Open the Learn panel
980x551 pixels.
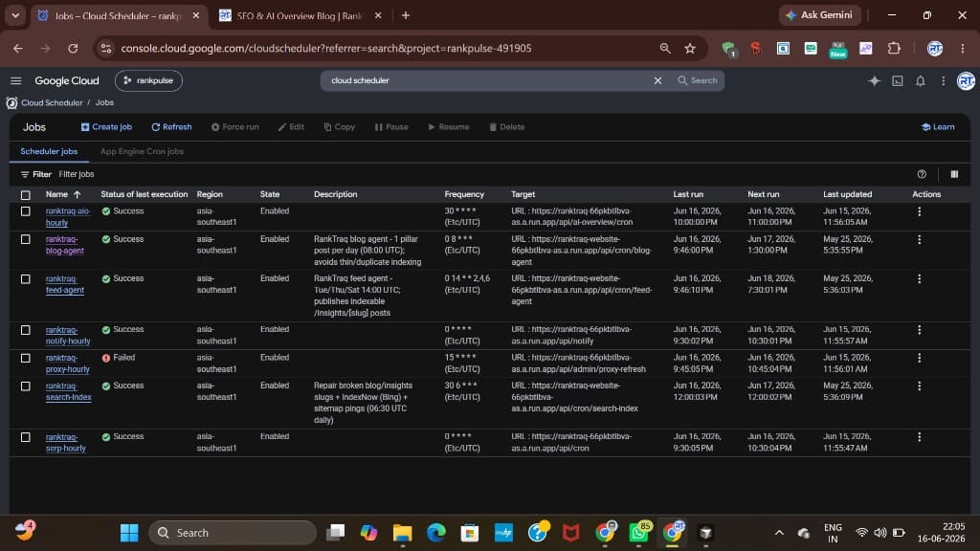point(938,127)
